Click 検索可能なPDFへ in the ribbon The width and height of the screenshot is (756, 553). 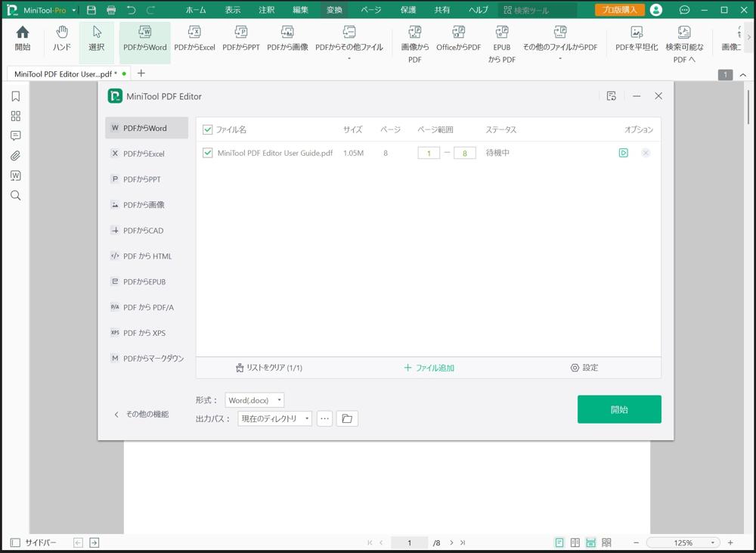[x=684, y=44]
